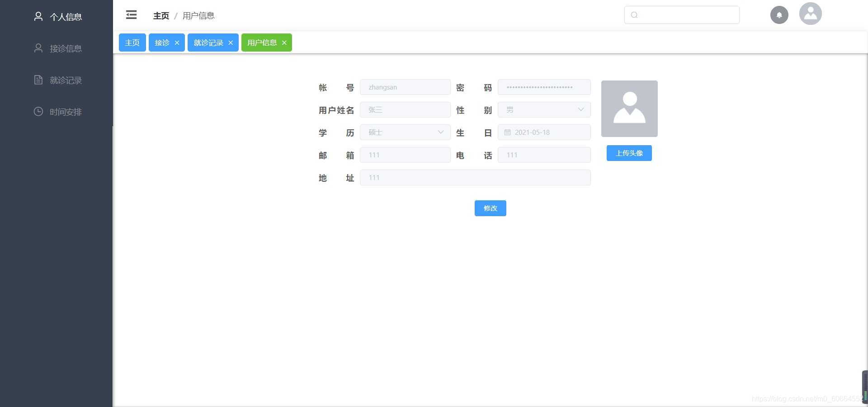Screen dimensions: 868x407
Task: Click the 用户信息 breadcrumb text
Action: click(198, 16)
